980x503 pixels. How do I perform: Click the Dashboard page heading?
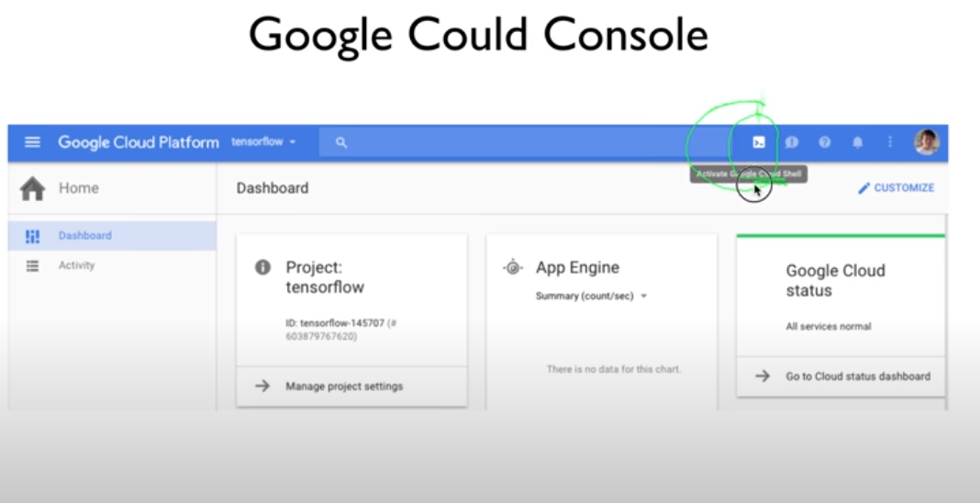point(273,188)
